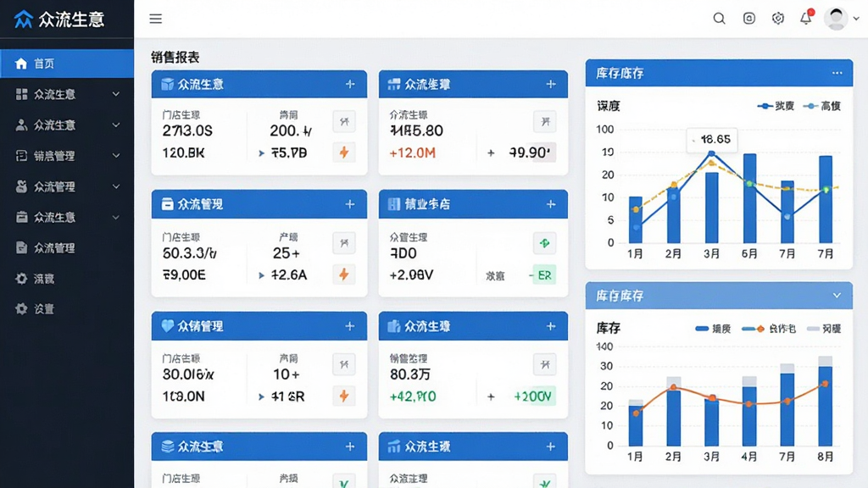Expand chevron of the briefcase-icon 众流生意 sidebar item
868x488 pixels.
tap(115, 217)
